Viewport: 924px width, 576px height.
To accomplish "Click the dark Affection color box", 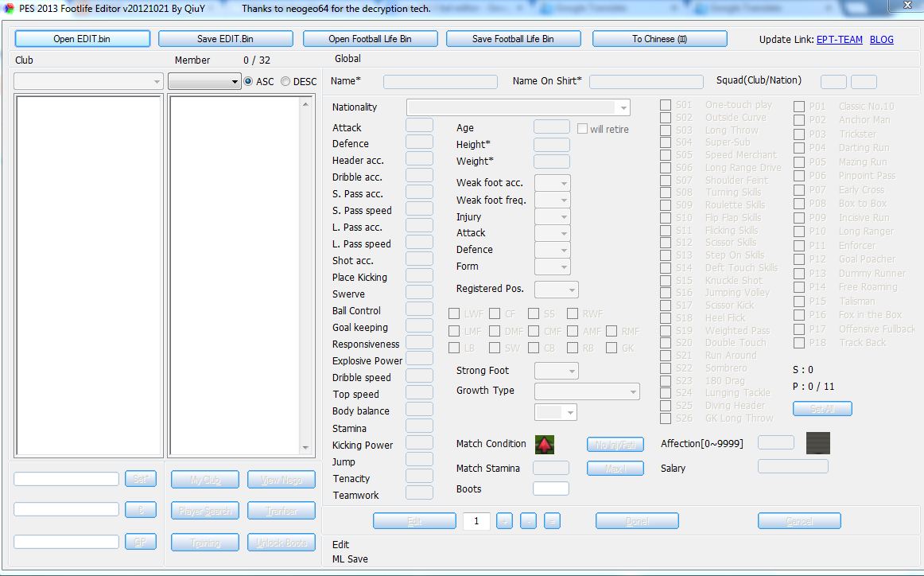I will click(x=817, y=443).
